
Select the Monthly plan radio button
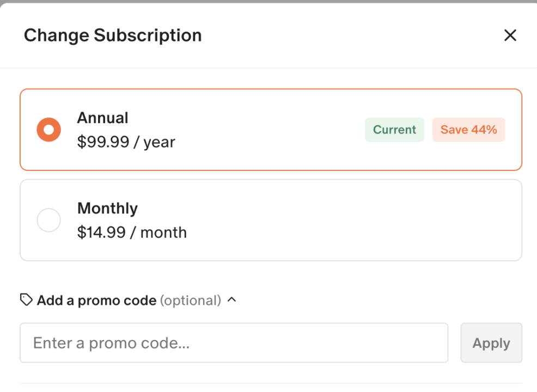pos(48,220)
